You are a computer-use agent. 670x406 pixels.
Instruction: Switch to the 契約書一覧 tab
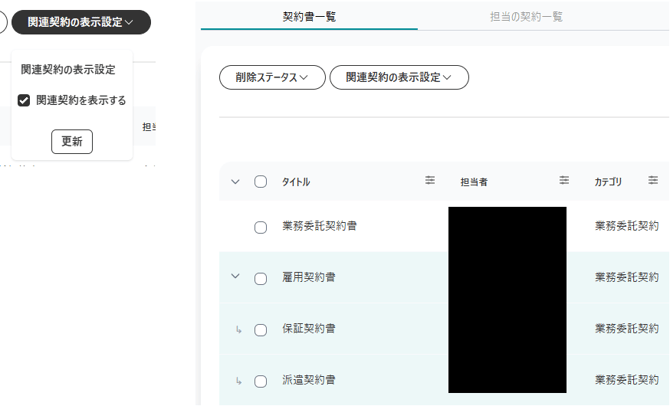tap(308, 16)
